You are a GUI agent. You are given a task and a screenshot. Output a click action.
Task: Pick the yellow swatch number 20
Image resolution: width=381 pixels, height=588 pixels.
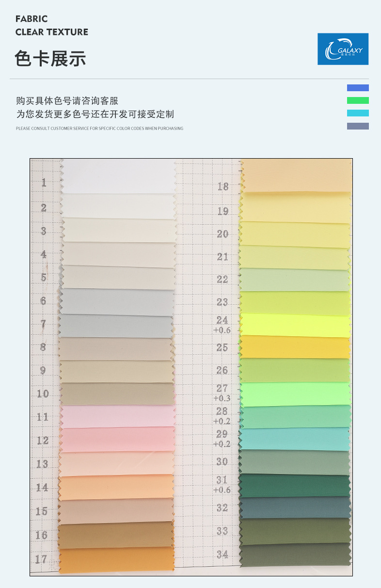(x=296, y=234)
